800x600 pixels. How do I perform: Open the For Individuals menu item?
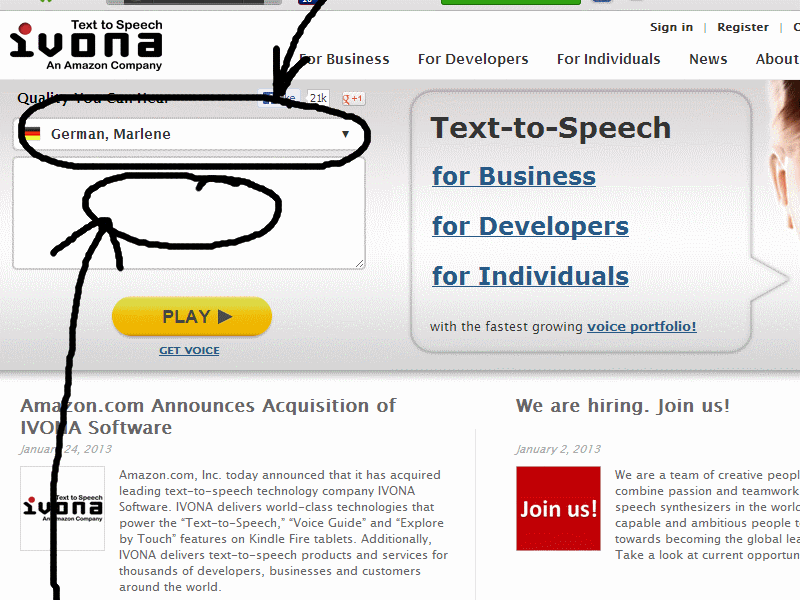coord(609,59)
